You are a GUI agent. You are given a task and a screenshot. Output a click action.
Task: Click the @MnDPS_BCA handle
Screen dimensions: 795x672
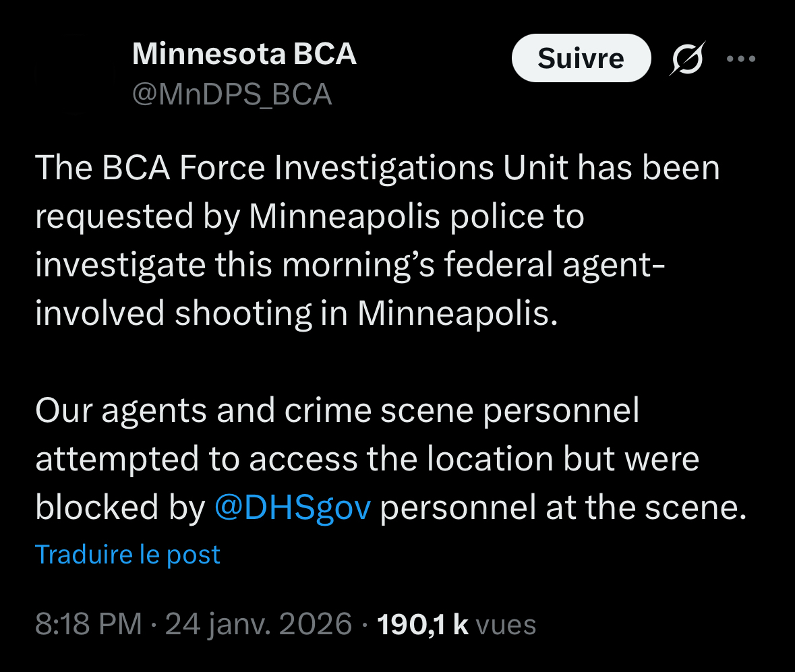click(232, 94)
